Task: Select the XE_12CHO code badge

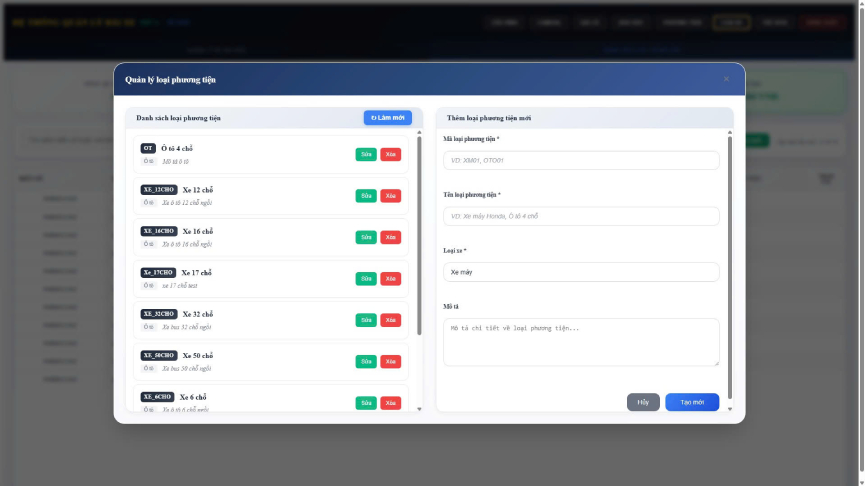Action: coord(159,189)
